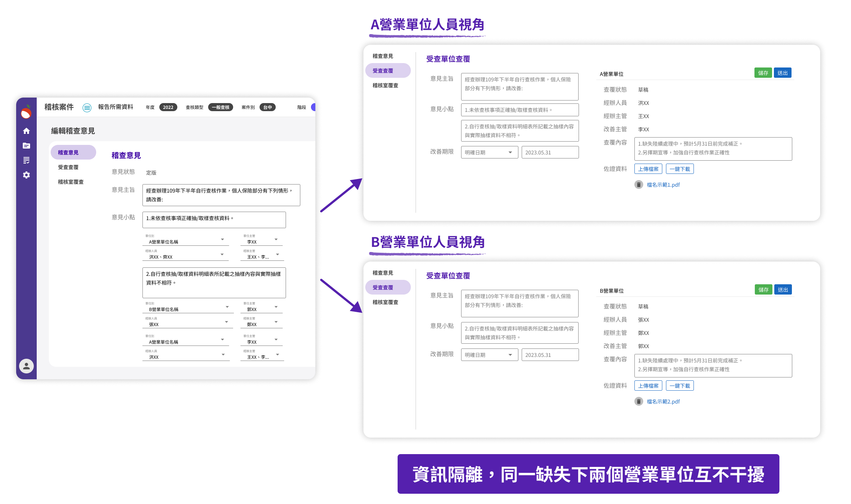This screenshot has width=851, height=504.
Task: Open the hamburger menu beside 稽核案件
Action: tap(87, 107)
